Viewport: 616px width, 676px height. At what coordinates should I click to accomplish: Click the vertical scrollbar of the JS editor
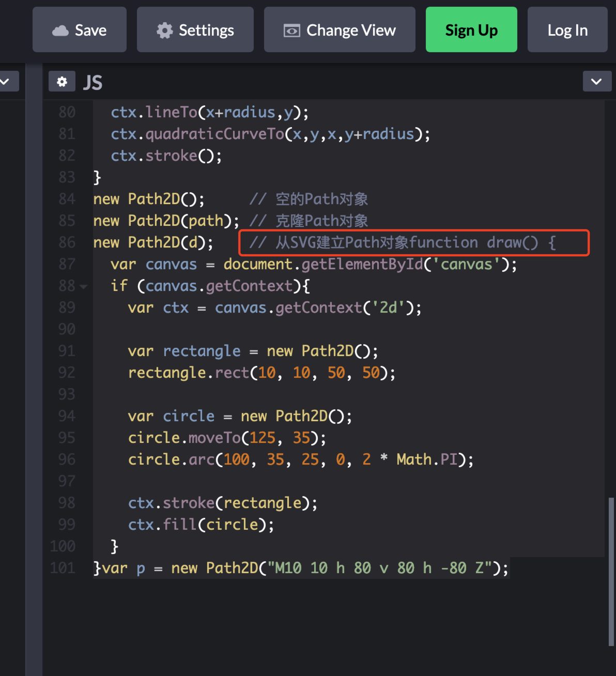point(611,571)
